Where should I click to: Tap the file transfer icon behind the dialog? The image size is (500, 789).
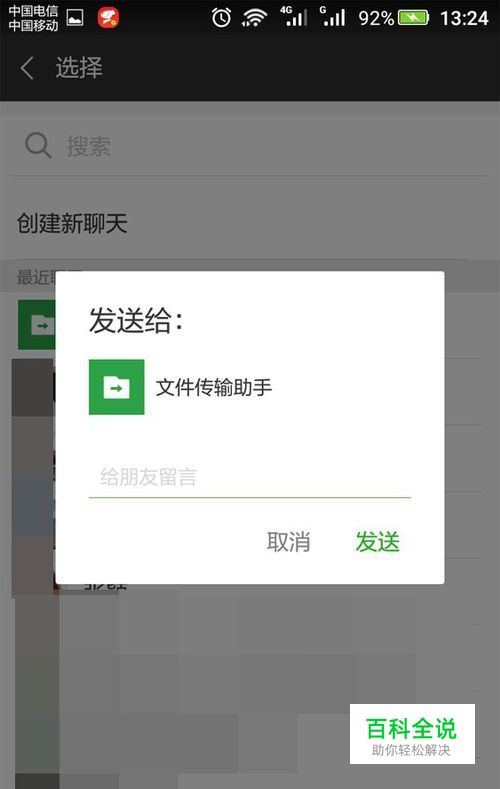coord(36,325)
